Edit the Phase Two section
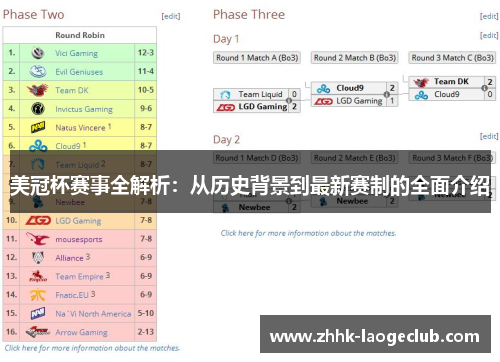The height and width of the screenshot is (362, 500). coord(171,16)
